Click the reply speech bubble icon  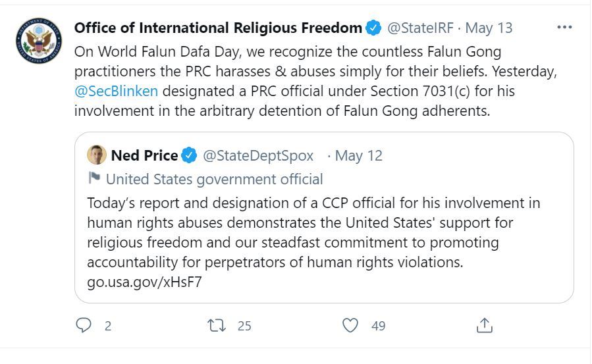point(84,325)
